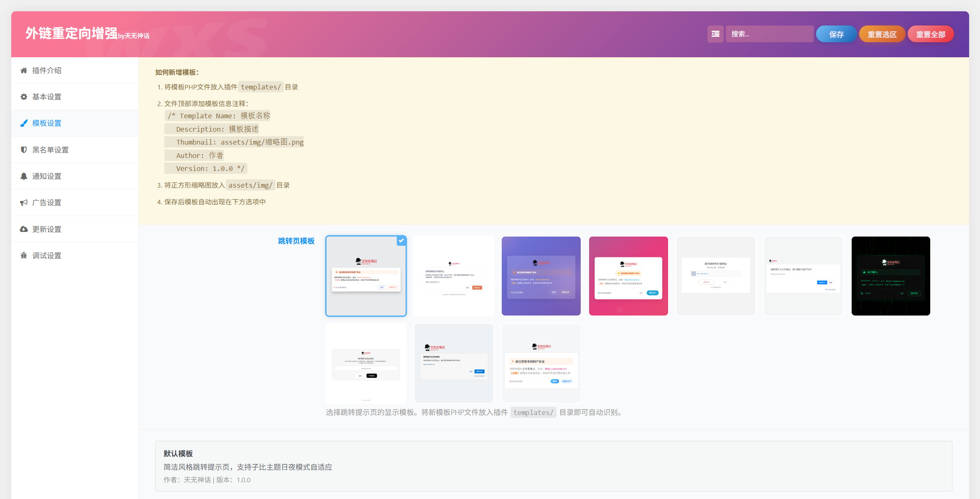
Task: Select light gray template left of black one
Action: pos(804,276)
